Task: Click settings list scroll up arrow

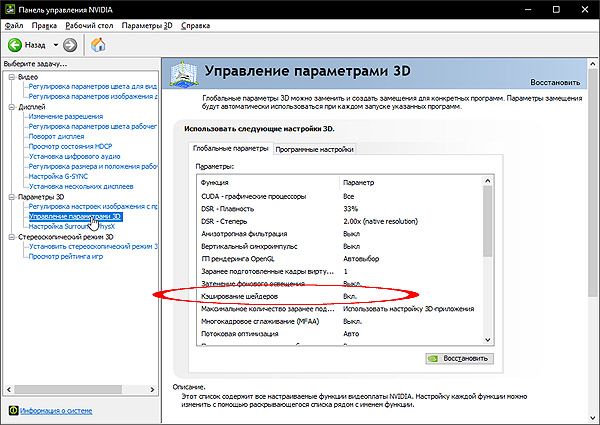Action: 488,181
